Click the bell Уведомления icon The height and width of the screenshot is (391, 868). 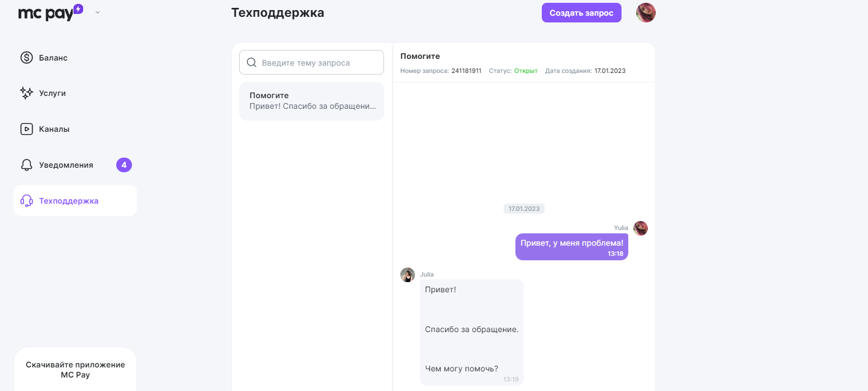[26, 165]
